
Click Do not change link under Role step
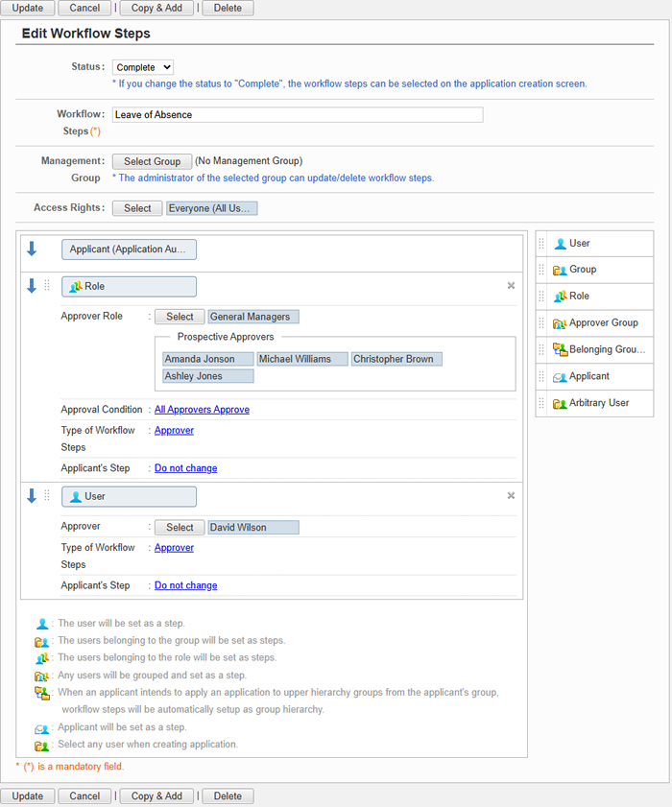(x=185, y=468)
